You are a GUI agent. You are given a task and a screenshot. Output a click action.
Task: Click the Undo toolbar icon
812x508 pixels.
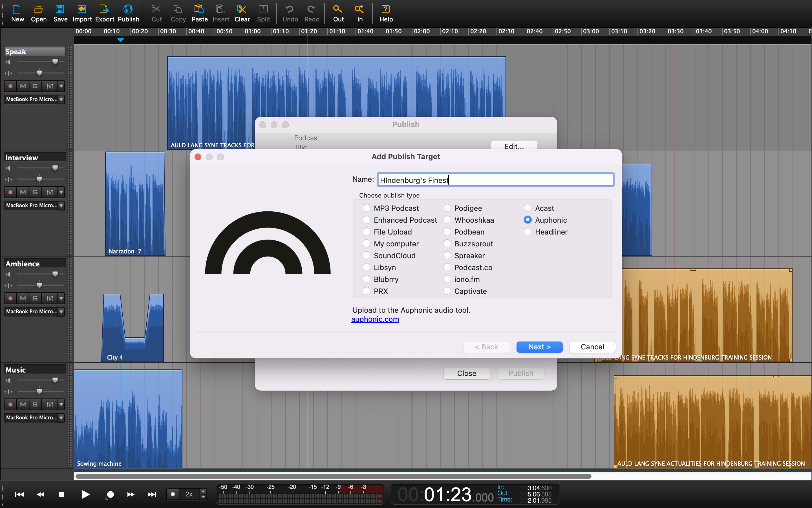coord(290,14)
